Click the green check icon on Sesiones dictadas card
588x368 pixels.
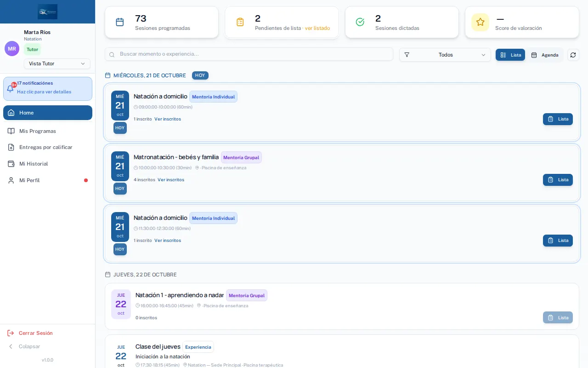360,22
